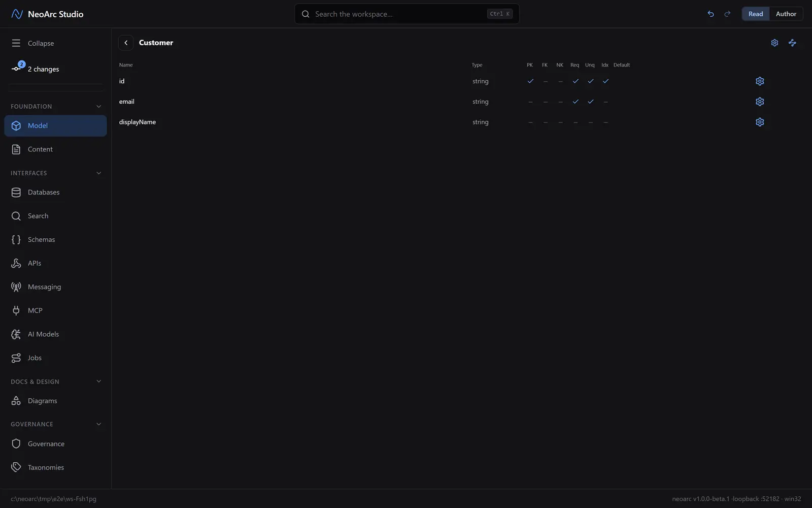Open settings gear for email field
This screenshot has width=812, height=508.
[x=760, y=102]
